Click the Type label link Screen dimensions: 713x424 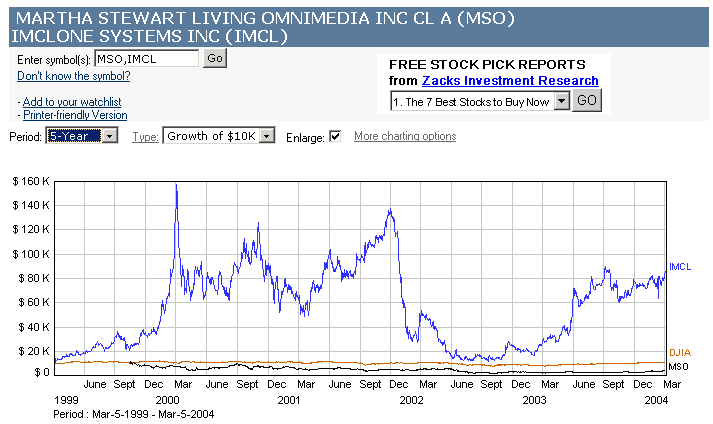click(x=146, y=136)
